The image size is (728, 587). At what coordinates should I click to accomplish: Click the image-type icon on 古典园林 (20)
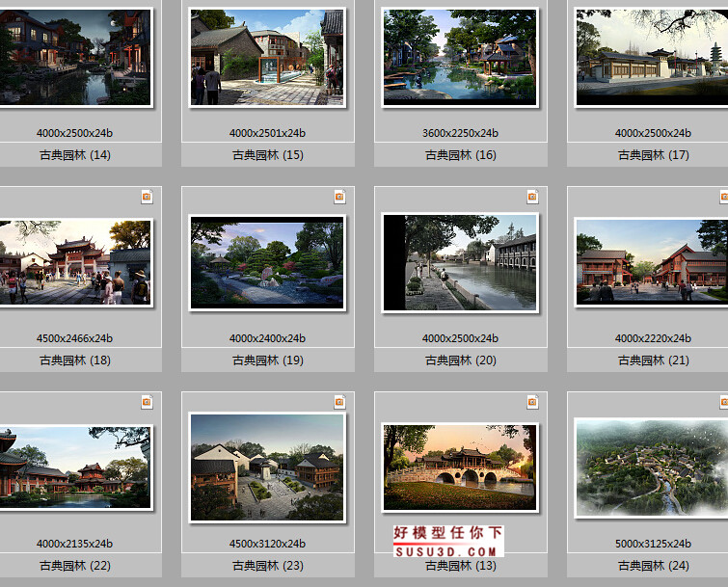coord(532,197)
